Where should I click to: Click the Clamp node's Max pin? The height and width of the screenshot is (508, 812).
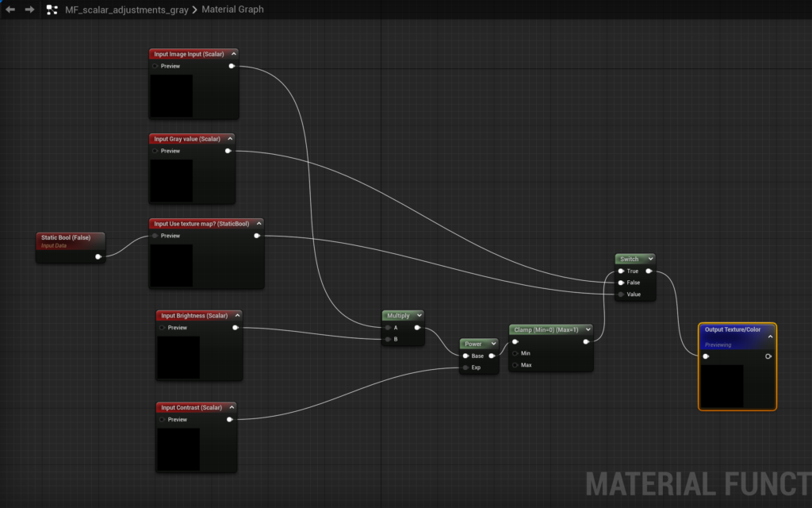(515, 365)
